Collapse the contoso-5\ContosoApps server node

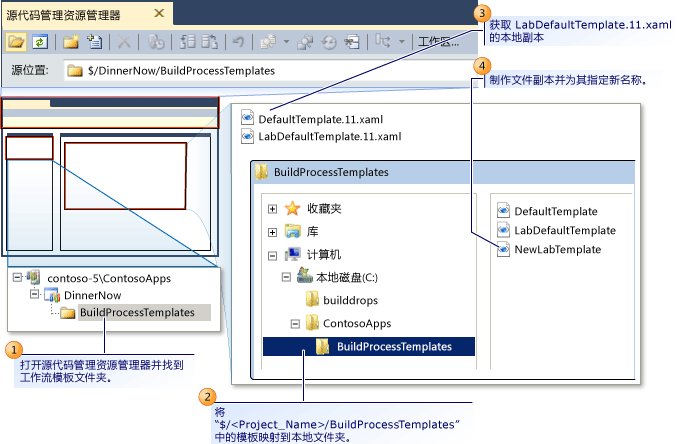tap(17, 277)
